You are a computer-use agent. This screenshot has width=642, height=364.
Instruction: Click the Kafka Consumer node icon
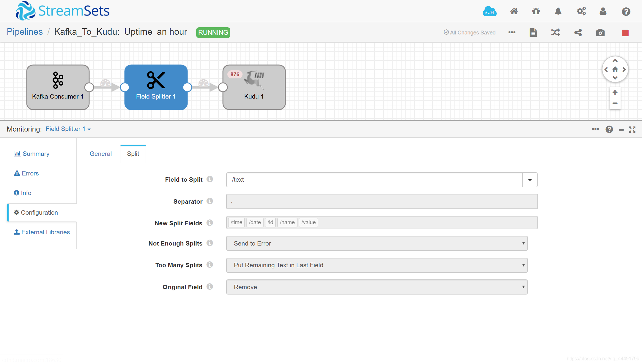(58, 80)
